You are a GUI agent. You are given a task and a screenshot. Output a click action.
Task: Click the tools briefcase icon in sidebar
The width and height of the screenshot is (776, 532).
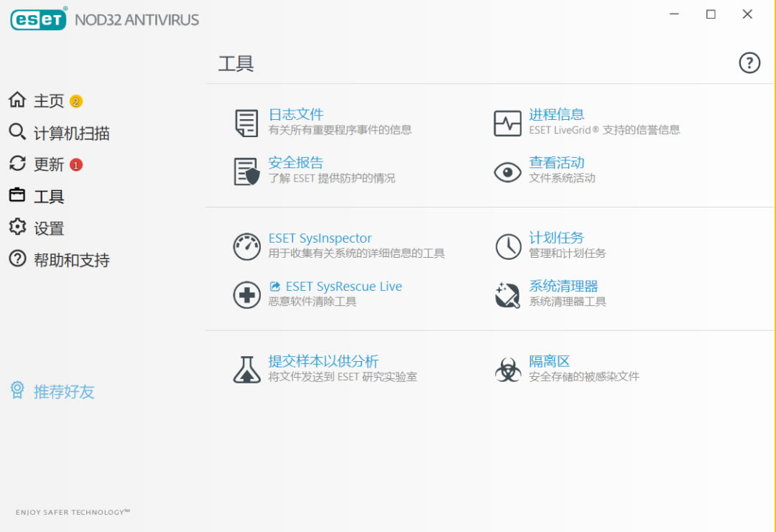pyautogui.click(x=17, y=195)
